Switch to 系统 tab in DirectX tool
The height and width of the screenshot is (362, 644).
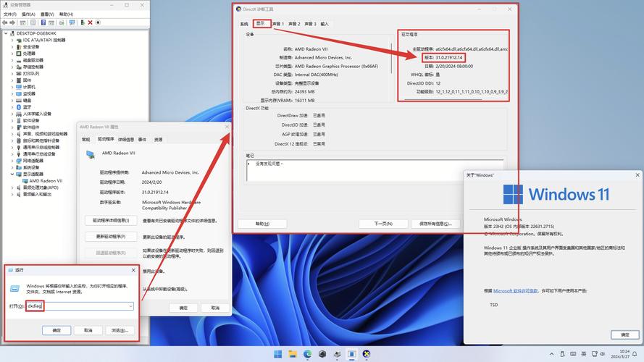tap(244, 24)
